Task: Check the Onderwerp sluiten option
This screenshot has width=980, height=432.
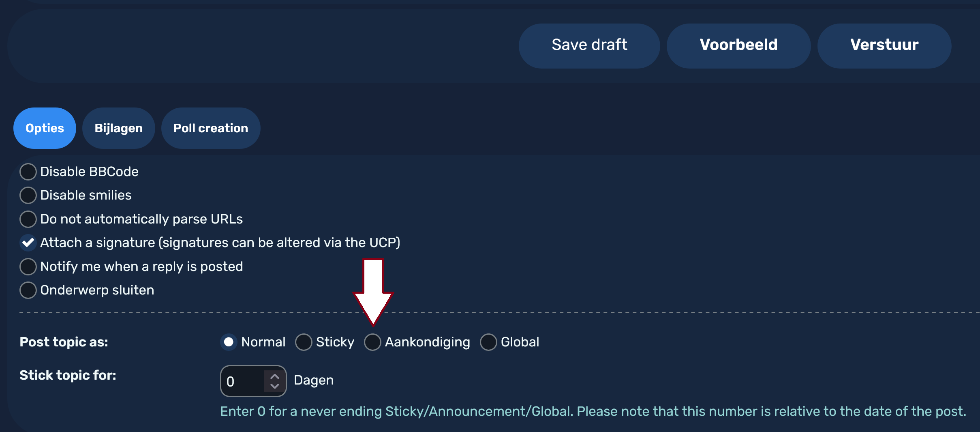Action: coord(28,290)
